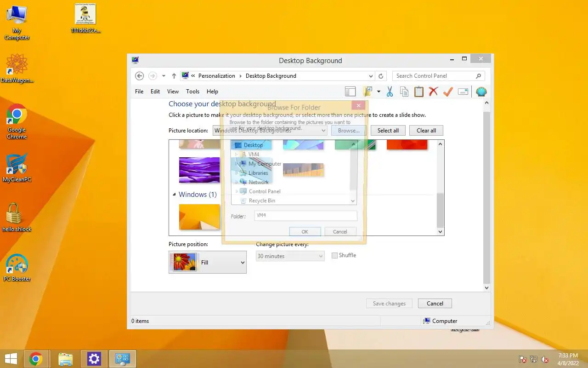Click the Clear all button
Screen dimensions: 588x368
[426, 131]
